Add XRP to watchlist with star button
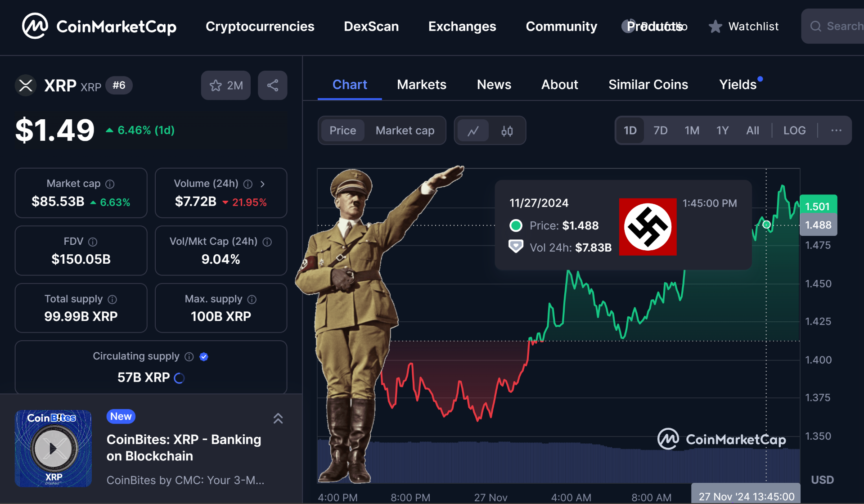Image resolution: width=864 pixels, height=504 pixels. tap(226, 85)
